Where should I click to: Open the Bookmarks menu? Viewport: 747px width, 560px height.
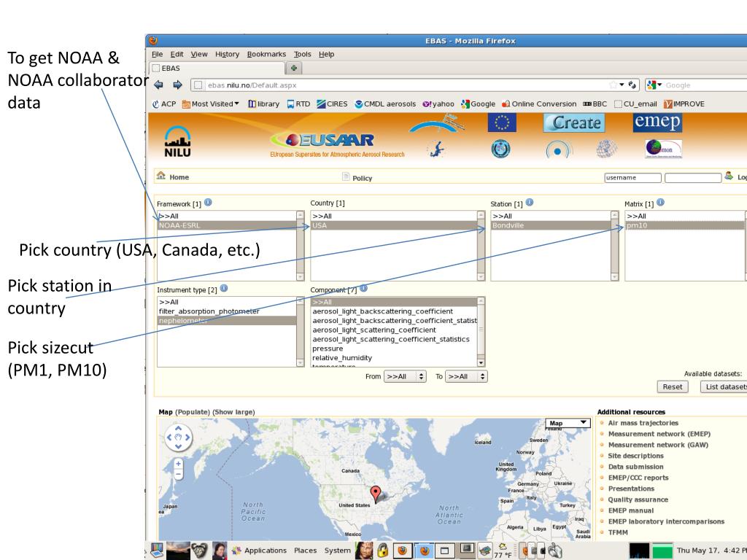click(x=266, y=54)
